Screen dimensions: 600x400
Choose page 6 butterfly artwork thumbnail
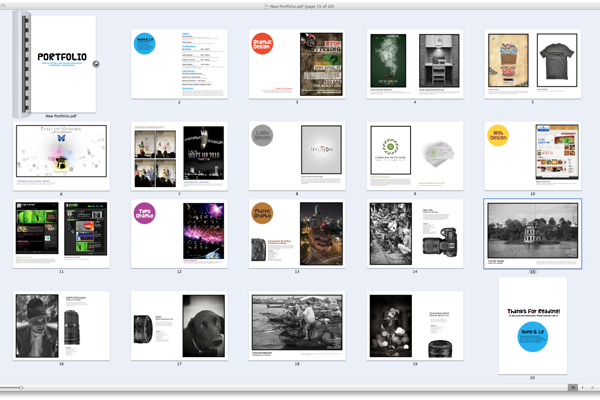61,156
